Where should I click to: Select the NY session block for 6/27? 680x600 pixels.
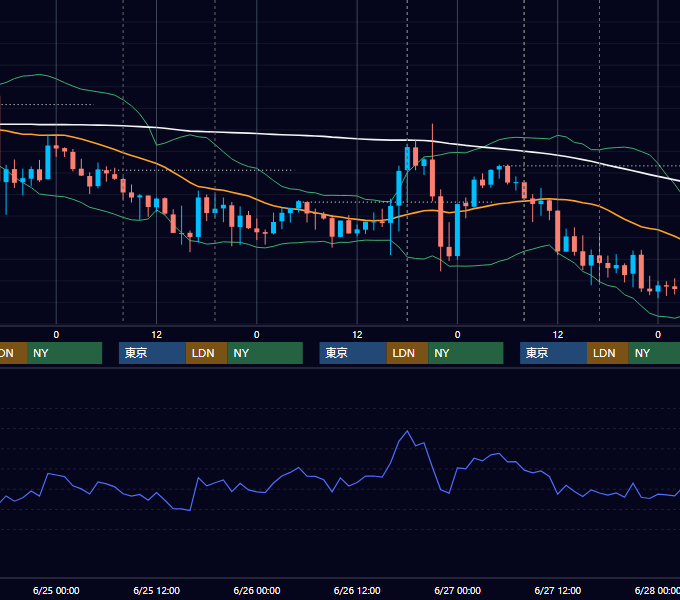click(x=654, y=353)
